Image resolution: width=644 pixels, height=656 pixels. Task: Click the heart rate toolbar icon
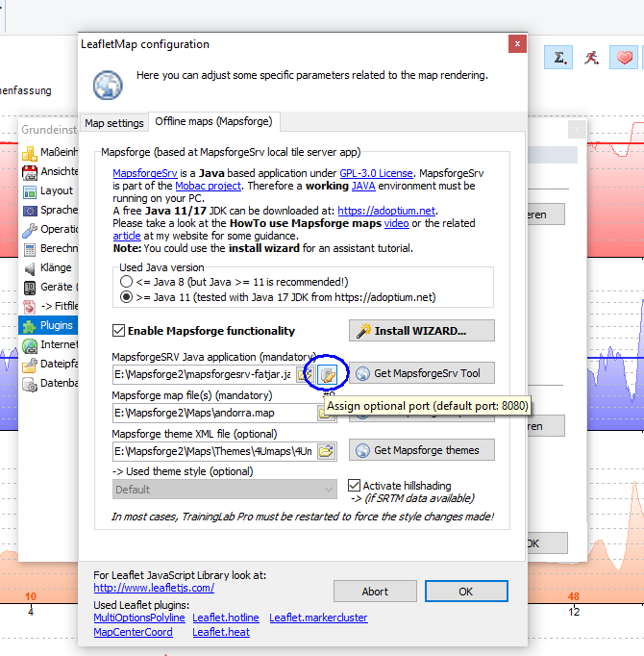pyautogui.click(x=624, y=58)
